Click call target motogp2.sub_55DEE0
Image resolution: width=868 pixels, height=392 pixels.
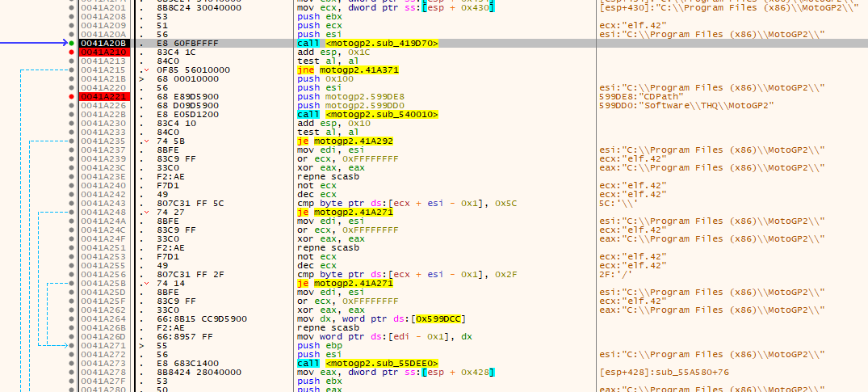(x=382, y=363)
